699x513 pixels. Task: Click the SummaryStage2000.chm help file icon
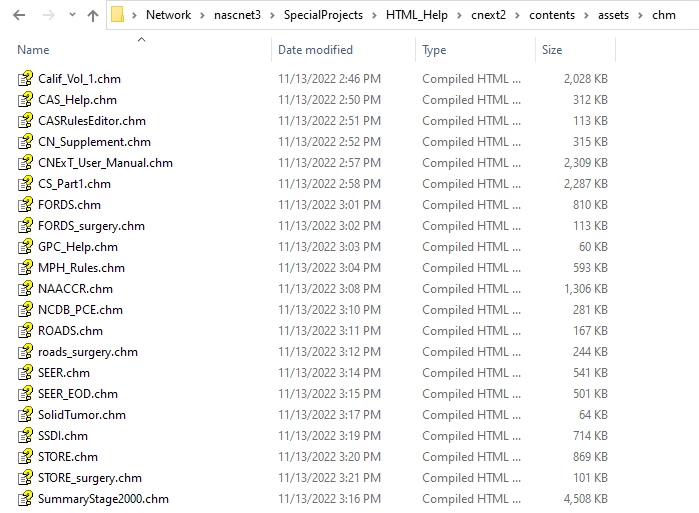coord(25,498)
